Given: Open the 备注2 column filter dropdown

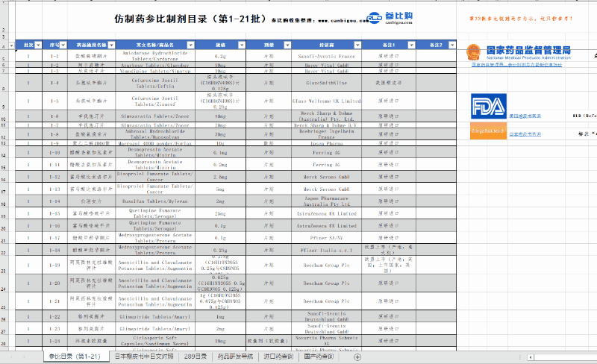Looking at the screenshot, I should point(452,45).
